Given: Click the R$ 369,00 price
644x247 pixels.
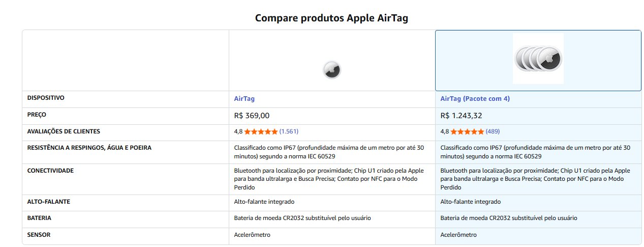Looking at the screenshot, I should 252,116.
